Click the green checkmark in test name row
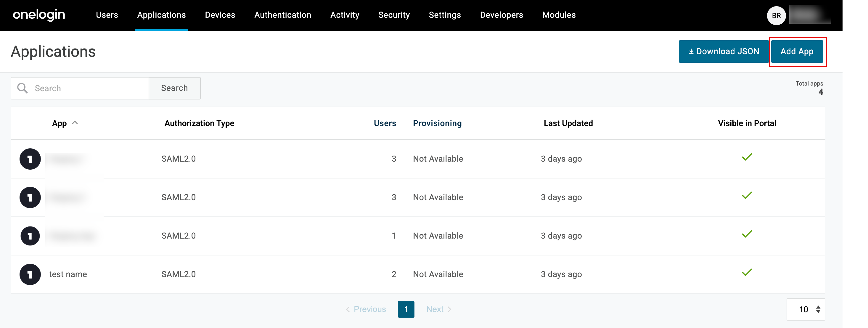Screen dimensions: 868x328 pos(747,272)
